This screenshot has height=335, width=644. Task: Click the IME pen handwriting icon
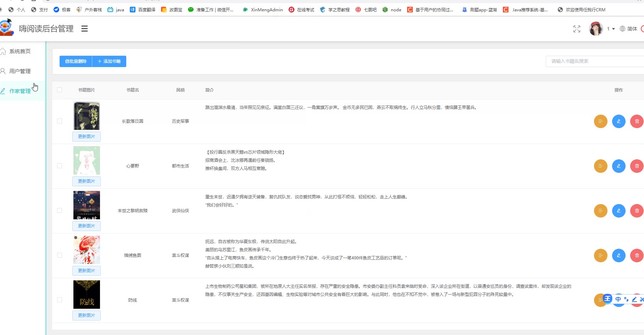(634, 299)
